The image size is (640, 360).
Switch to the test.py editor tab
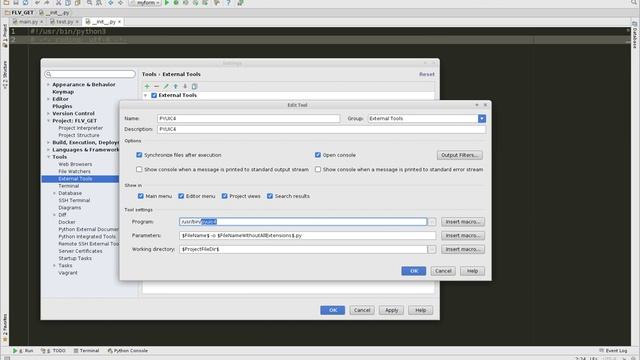pyautogui.click(x=64, y=22)
